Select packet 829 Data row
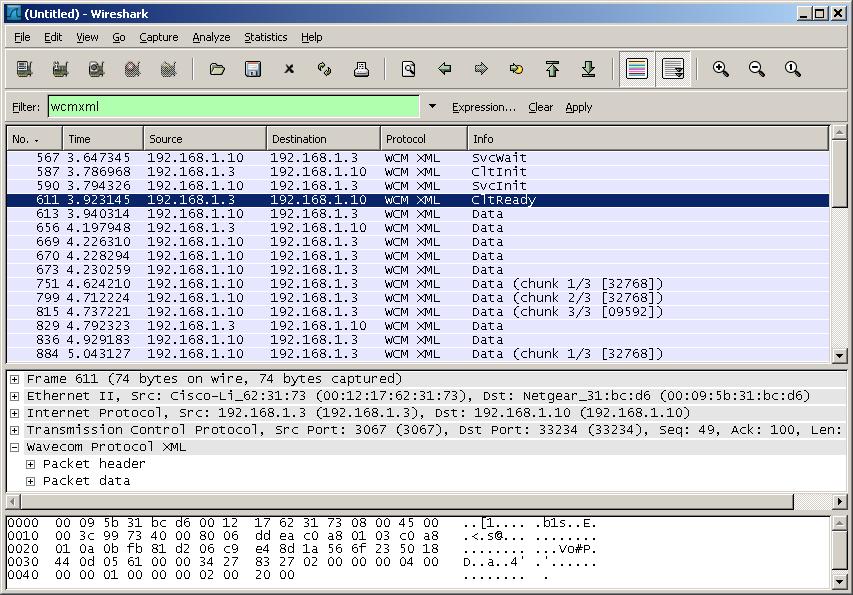Screen dimensions: 853x595 pyautogui.click(x=418, y=326)
